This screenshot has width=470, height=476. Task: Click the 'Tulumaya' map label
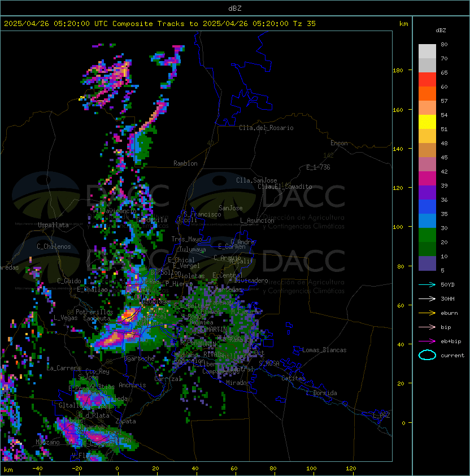click(x=193, y=249)
